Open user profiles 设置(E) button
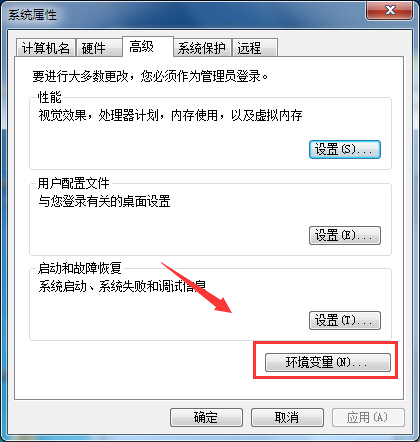The height and width of the screenshot is (442, 420). (345, 236)
